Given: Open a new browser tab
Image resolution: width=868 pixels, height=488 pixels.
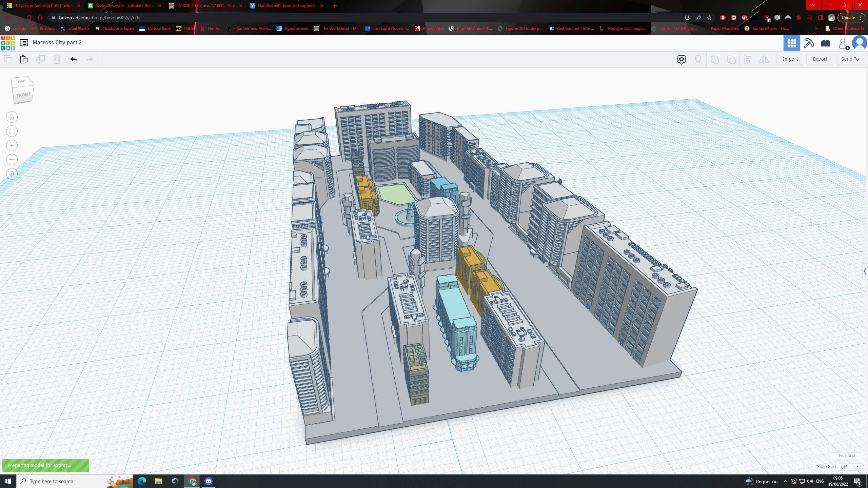Looking at the screenshot, I should click(335, 6).
